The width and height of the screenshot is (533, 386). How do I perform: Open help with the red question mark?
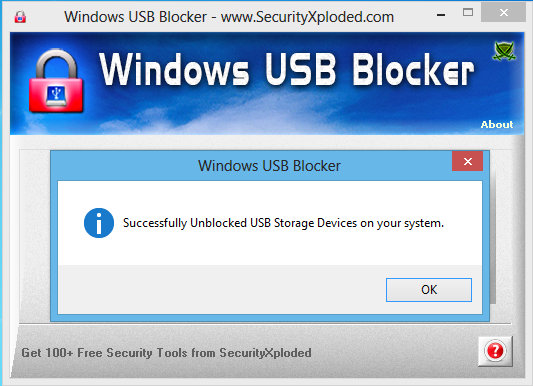(495, 351)
